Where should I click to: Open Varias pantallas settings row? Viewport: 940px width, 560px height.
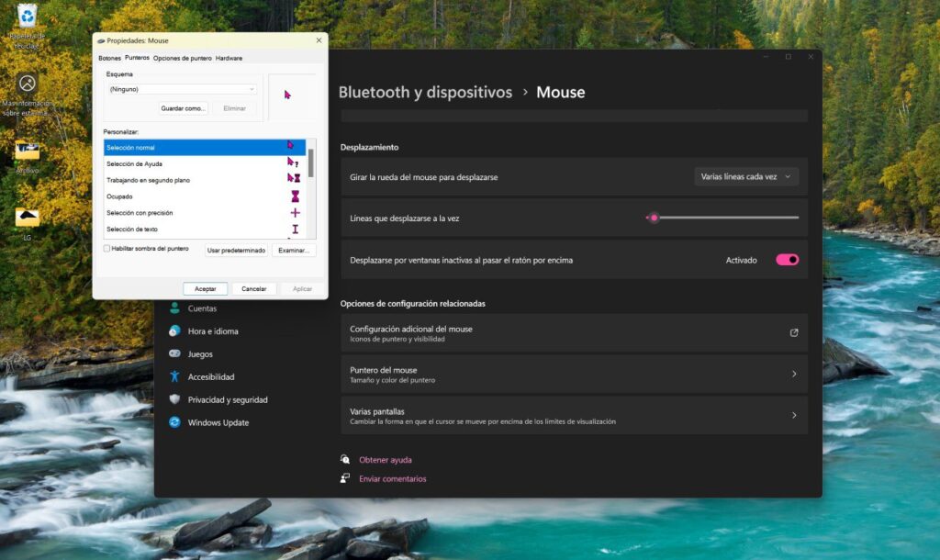(x=575, y=416)
